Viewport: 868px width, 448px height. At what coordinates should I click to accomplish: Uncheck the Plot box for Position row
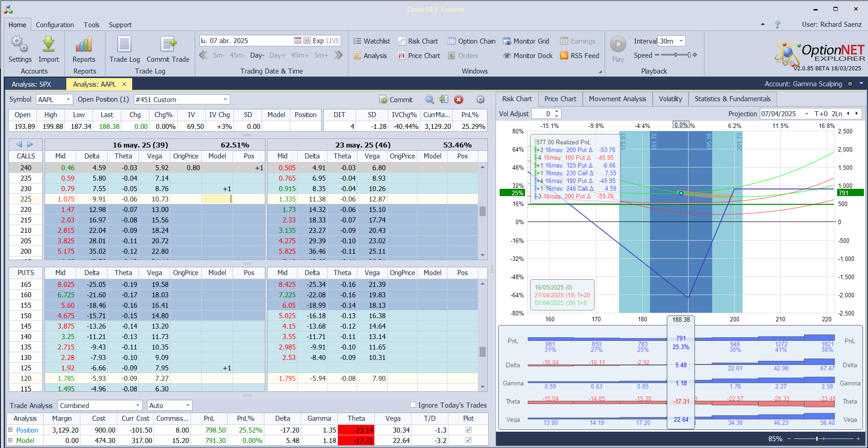click(x=468, y=429)
